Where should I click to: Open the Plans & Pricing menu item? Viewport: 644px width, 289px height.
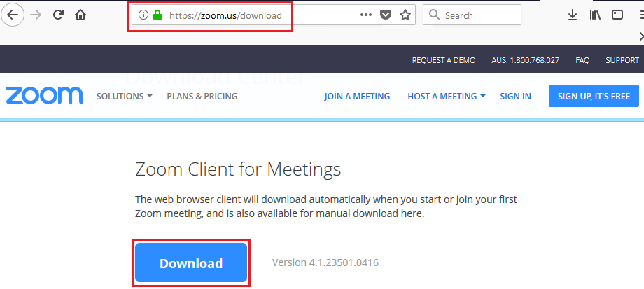pos(202,96)
